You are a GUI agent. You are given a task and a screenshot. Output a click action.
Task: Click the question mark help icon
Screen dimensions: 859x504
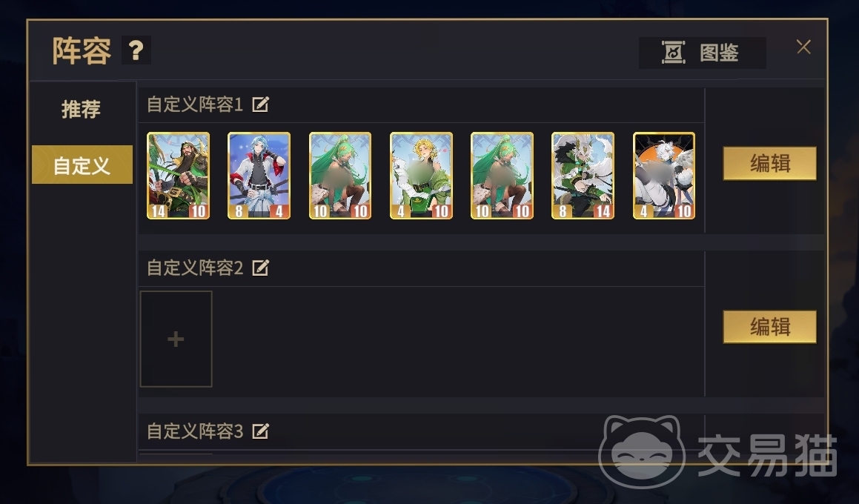(136, 51)
